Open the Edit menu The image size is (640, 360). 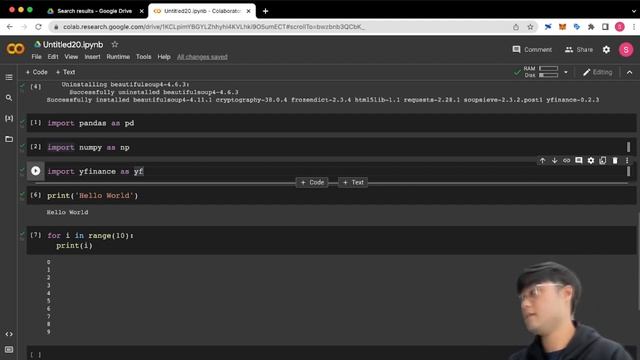[x=53, y=57]
